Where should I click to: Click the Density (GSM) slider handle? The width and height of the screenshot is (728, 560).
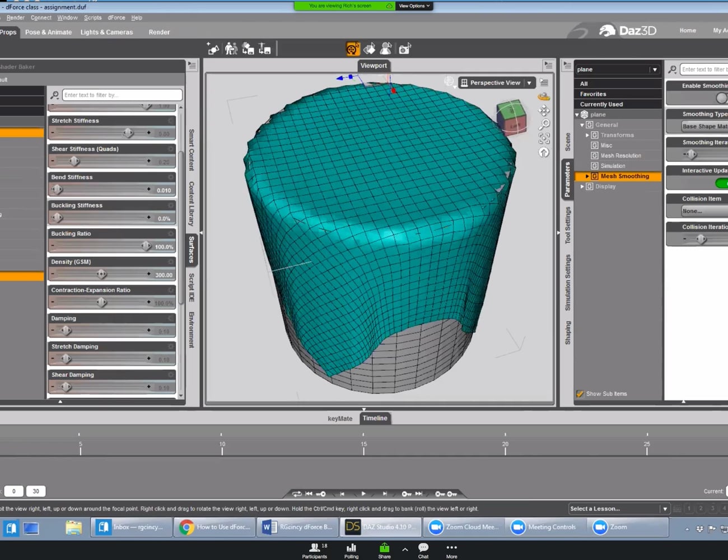tap(101, 274)
